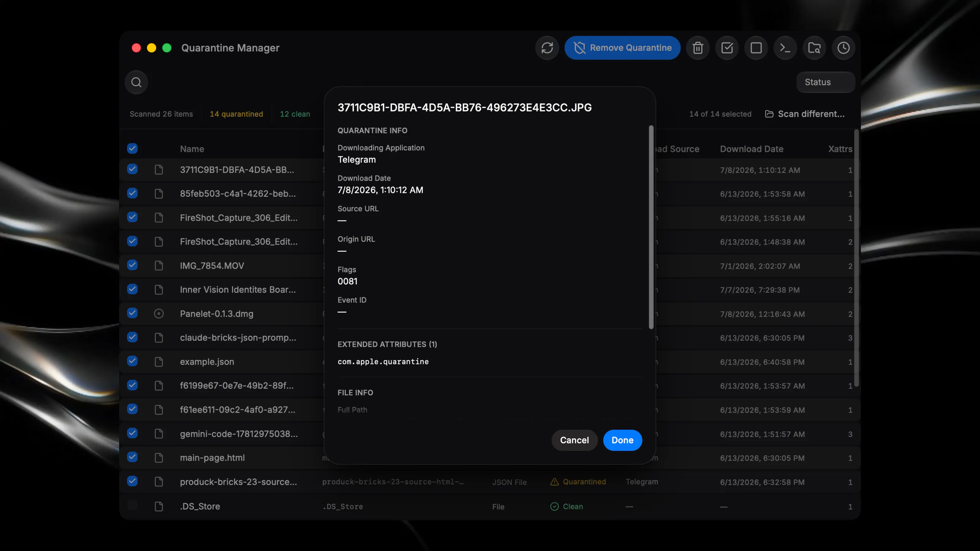This screenshot has width=980, height=551.
Task: Toggle the header select-all checkbox
Action: point(132,148)
